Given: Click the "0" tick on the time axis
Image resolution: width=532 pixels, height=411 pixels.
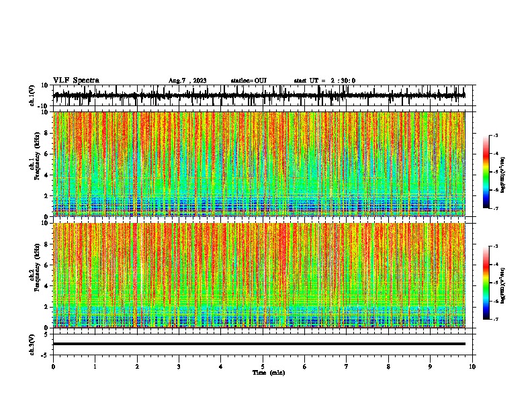Looking at the screenshot, I should 53,367.
